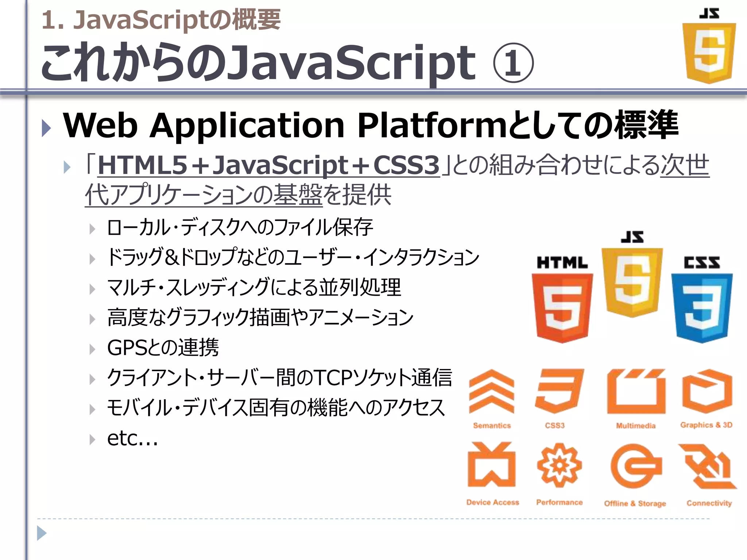Select the Graphics & 3D icon
The width and height of the screenshot is (747, 560).
click(x=707, y=391)
